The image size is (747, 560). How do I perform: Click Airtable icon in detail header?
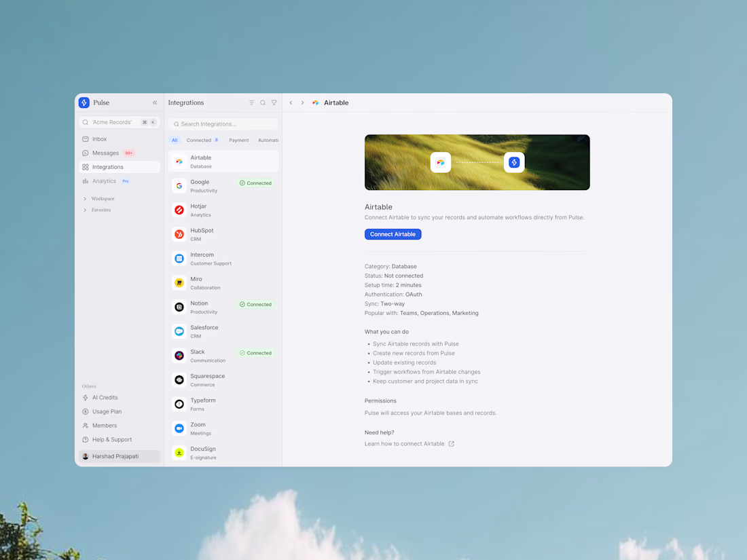tap(315, 103)
